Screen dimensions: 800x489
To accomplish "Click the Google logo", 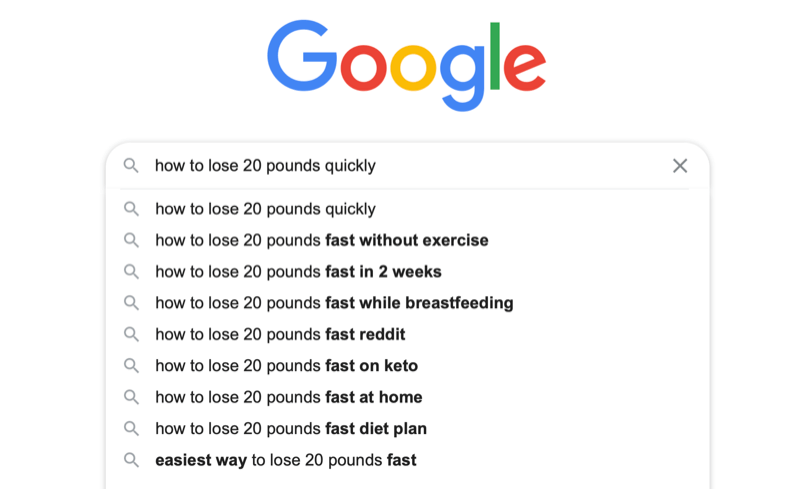I will click(x=407, y=65).
